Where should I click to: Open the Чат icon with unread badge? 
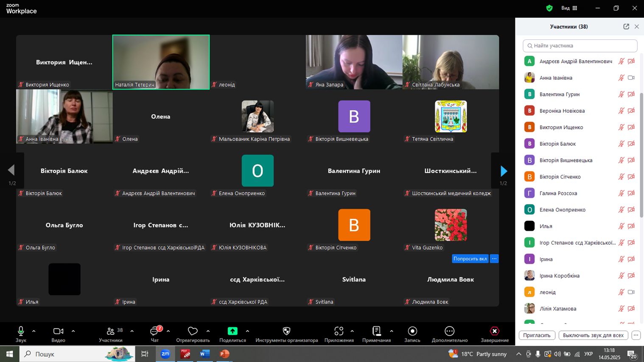[155, 331]
